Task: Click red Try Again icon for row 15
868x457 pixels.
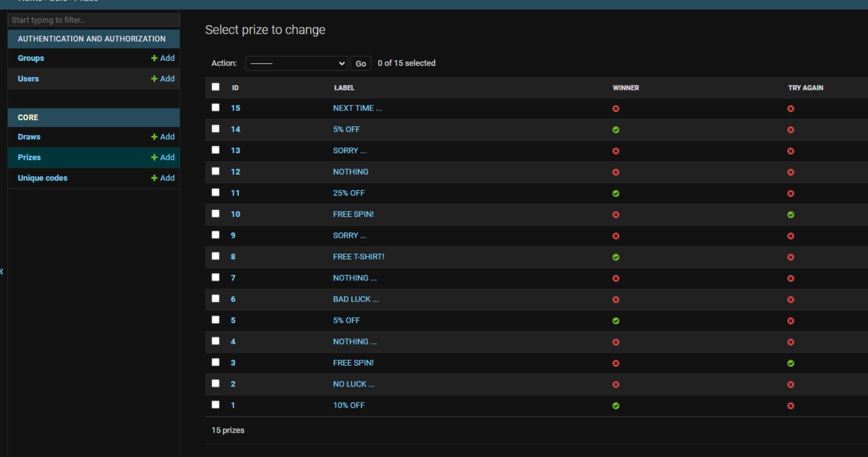Action: coord(790,109)
